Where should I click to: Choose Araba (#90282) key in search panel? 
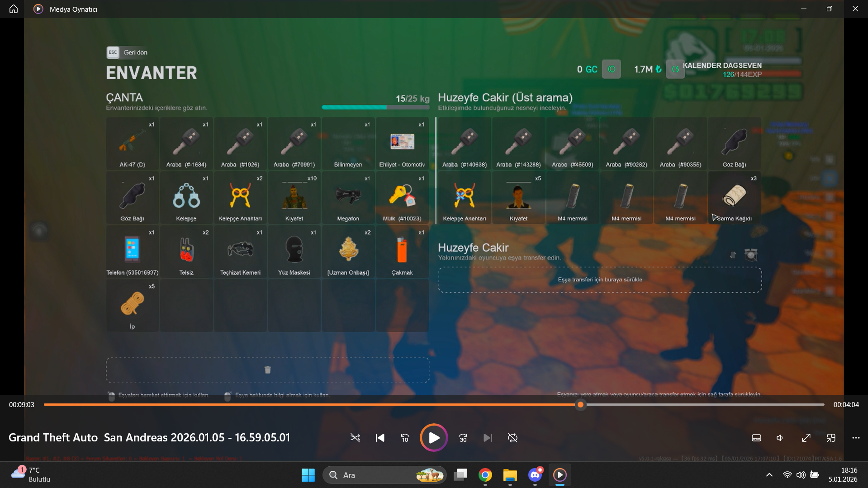point(626,144)
